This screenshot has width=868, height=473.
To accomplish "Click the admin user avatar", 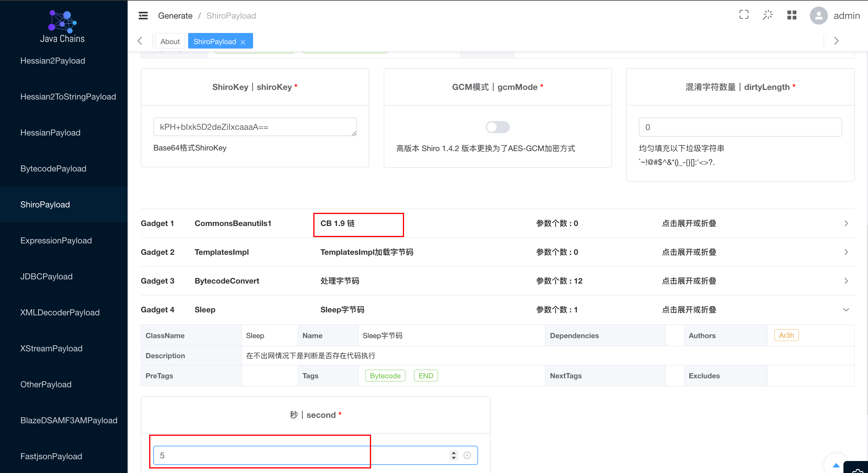I will [x=819, y=16].
